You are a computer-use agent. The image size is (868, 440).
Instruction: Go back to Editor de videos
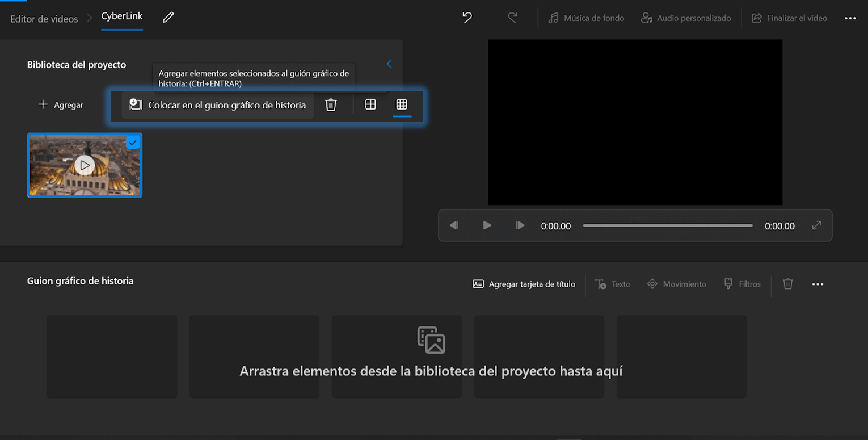pyautogui.click(x=44, y=19)
